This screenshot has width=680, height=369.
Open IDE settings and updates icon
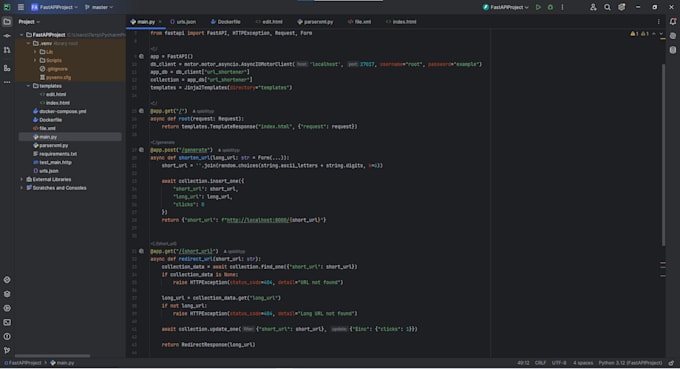click(622, 7)
